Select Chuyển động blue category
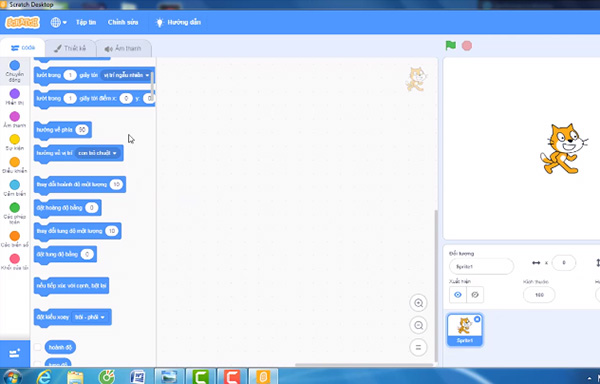The image size is (600, 384). click(15, 71)
